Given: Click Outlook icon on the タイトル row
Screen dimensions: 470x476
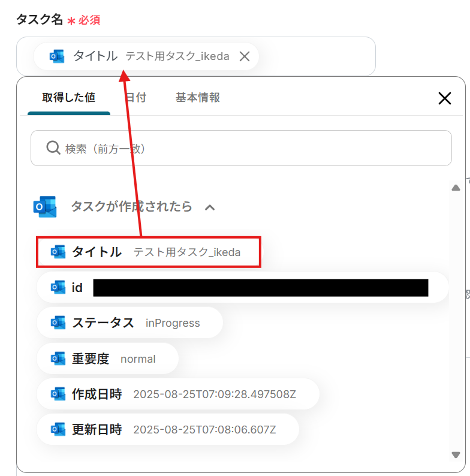Looking at the screenshot, I should [x=58, y=252].
